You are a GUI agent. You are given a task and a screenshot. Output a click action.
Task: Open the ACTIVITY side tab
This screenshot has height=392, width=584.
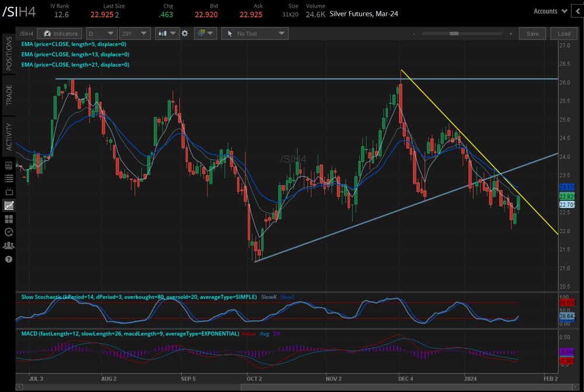[9, 136]
